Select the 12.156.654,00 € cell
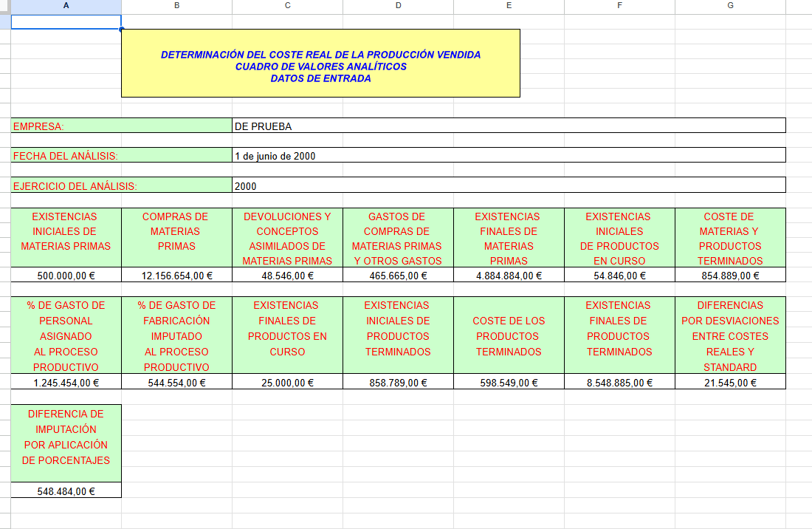The height and width of the screenshot is (529, 812). pyautogui.click(x=176, y=276)
